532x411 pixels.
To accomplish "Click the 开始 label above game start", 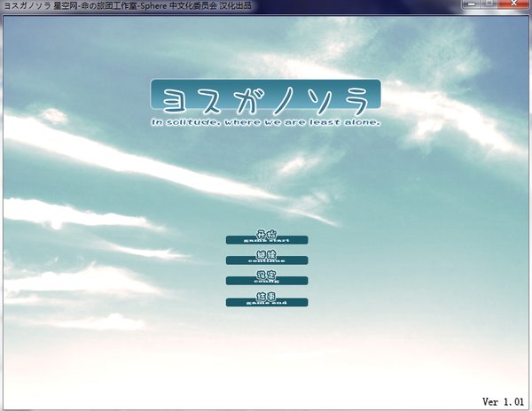I will (x=267, y=233).
